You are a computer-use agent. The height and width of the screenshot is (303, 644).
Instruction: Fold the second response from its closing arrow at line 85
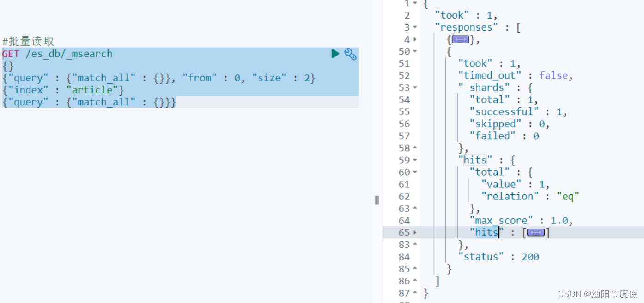pos(415,269)
